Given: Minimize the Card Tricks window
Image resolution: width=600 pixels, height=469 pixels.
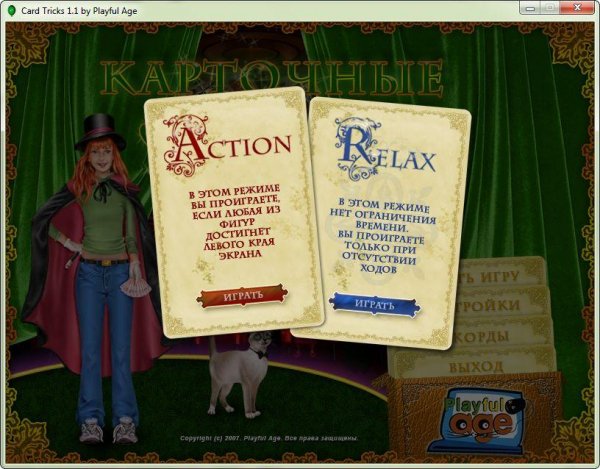Looking at the screenshot, I should coord(530,8).
